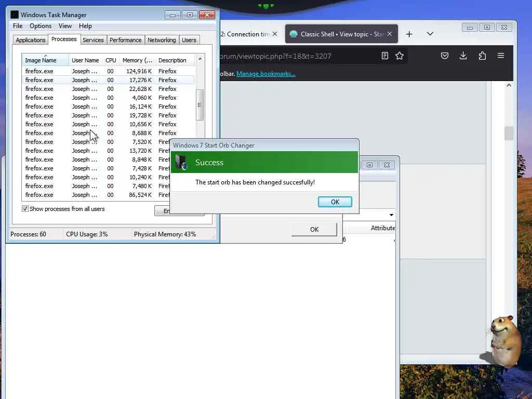
Task: Click the Task Manager title bar icon
Action: (x=15, y=15)
